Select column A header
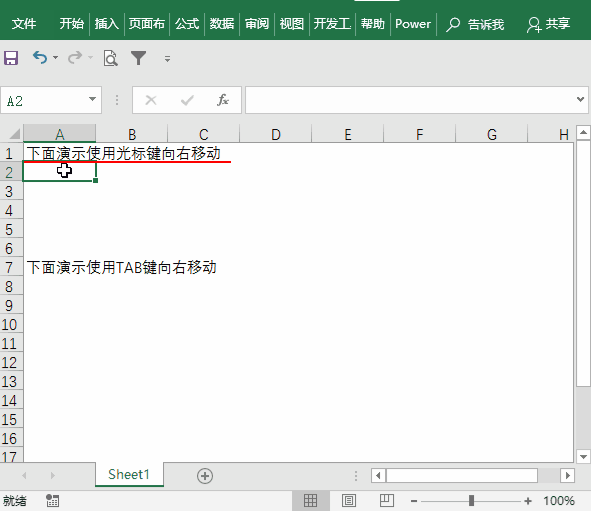The width and height of the screenshot is (591, 511). tap(60, 134)
